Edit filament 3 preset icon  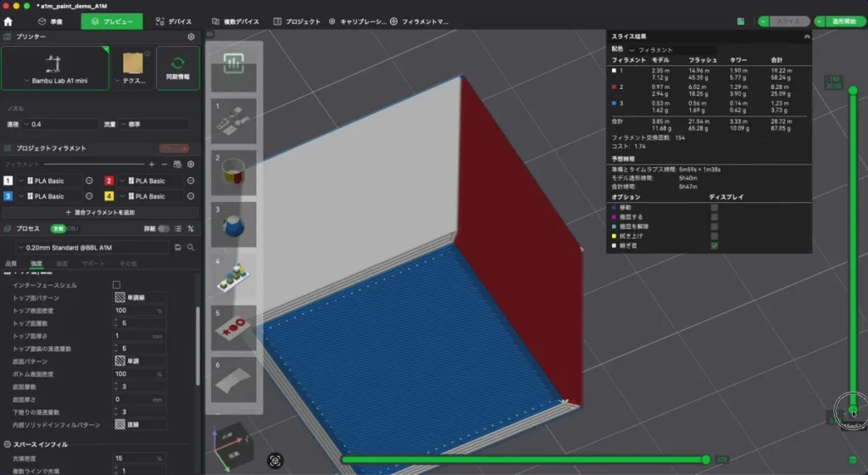[89, 196]
